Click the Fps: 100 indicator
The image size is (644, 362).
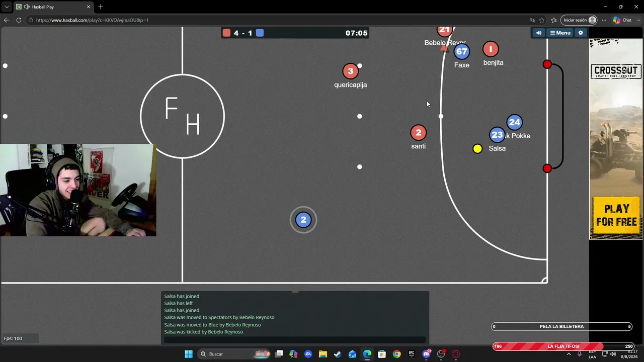pos(13,338)
